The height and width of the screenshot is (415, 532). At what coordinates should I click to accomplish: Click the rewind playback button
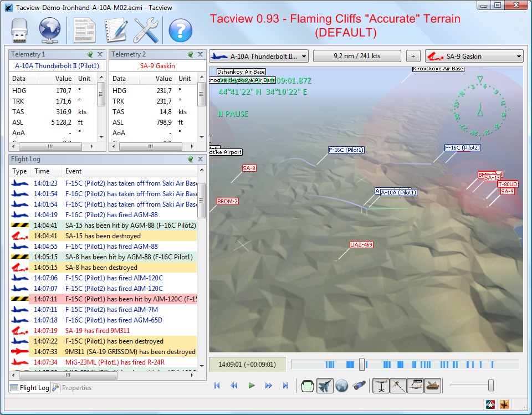coord(234,386)
